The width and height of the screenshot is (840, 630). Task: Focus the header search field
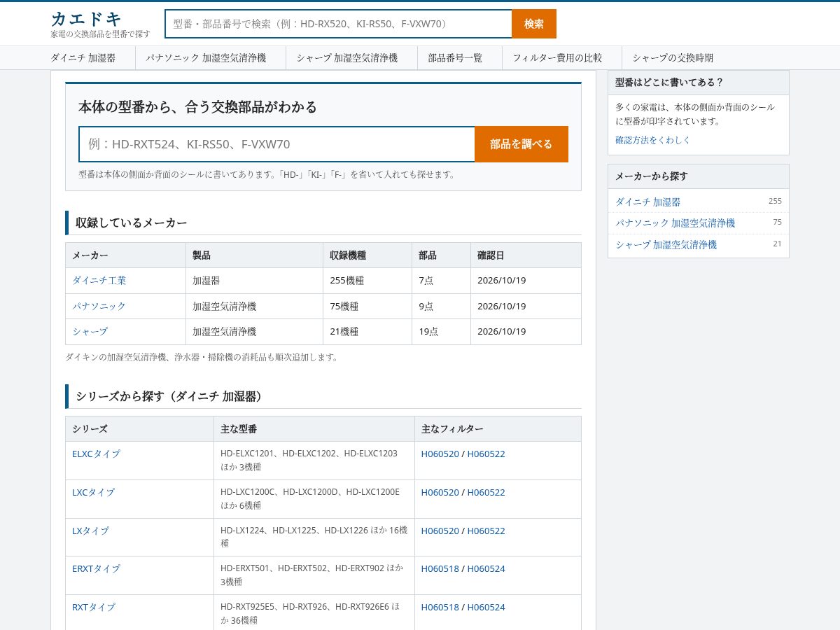pyautogui.click(x=339, y=24)
